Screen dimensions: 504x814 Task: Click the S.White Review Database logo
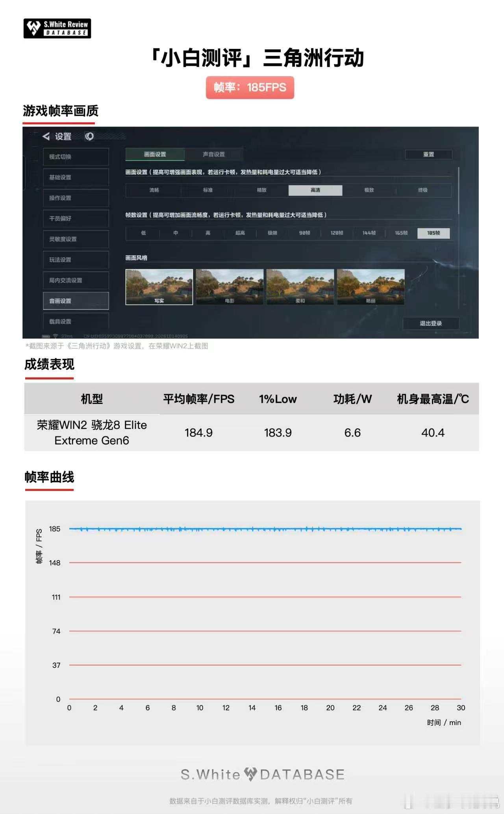pyautogui.click(x=57, y=28)
